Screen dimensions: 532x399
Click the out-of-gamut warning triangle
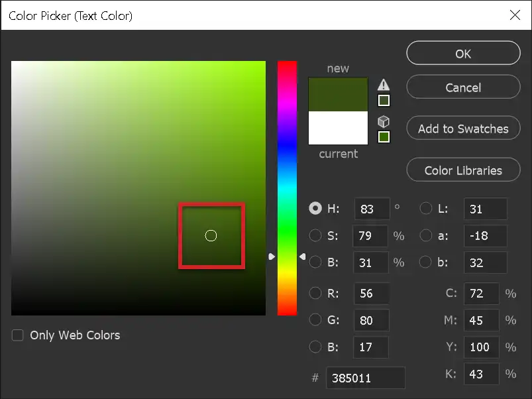[383, 85]
